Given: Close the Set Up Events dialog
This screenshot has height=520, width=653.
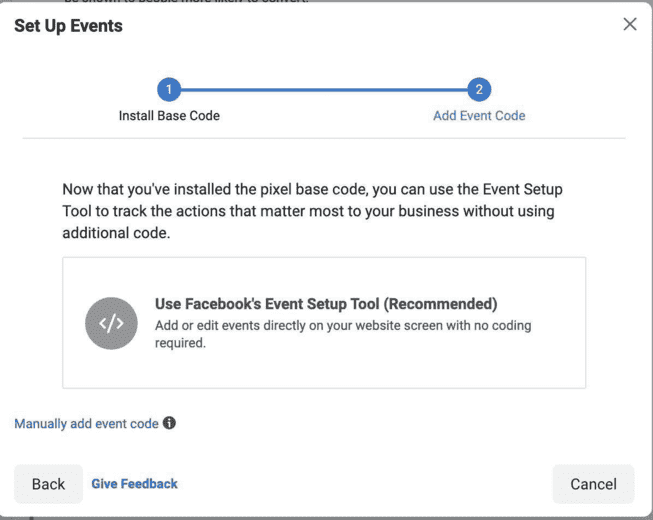Looking at the screenshot, I should [x=630, y=24].
